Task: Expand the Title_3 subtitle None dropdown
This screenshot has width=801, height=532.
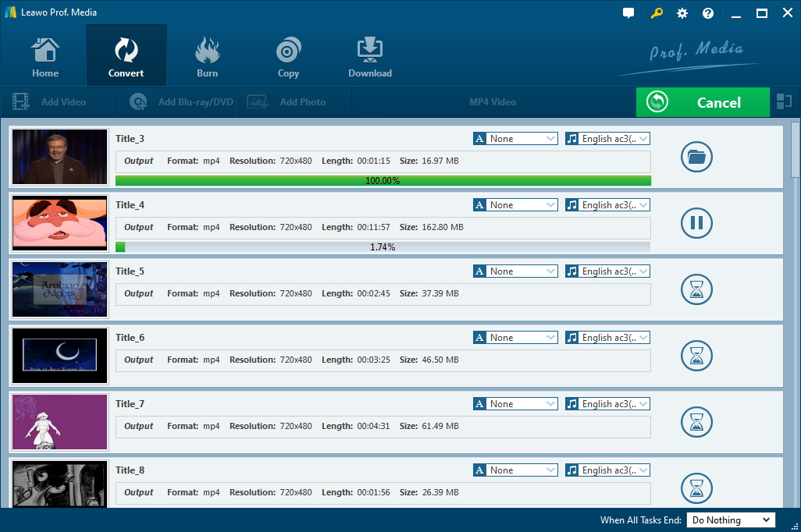Action: 515,139
